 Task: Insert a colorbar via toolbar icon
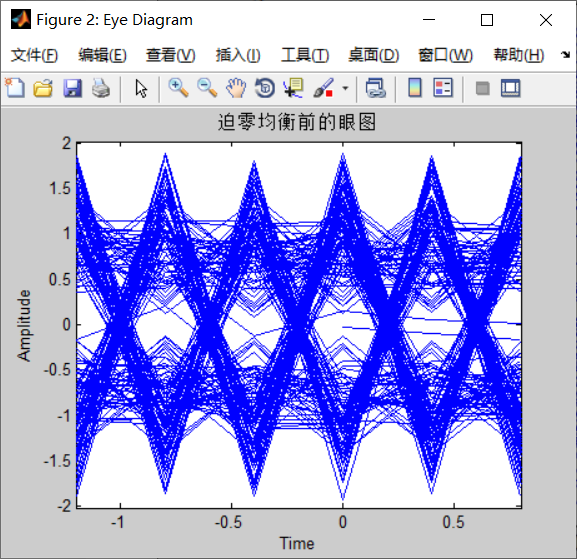click(x=415, y=88)
